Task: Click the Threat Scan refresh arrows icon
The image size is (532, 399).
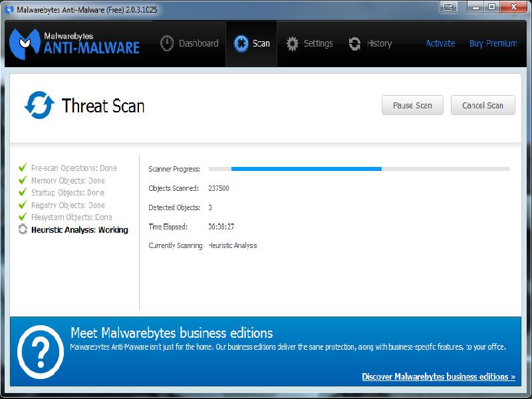Action: point(39,105)
